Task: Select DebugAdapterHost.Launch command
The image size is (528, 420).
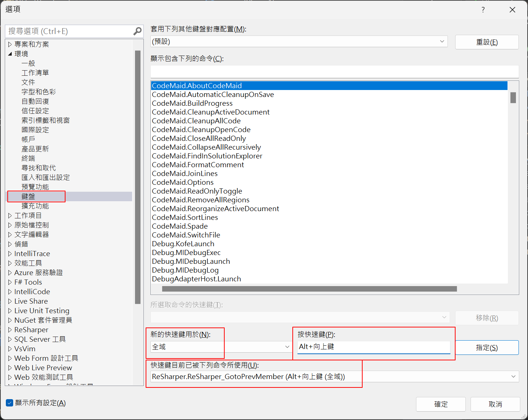Action: (196, 279)
